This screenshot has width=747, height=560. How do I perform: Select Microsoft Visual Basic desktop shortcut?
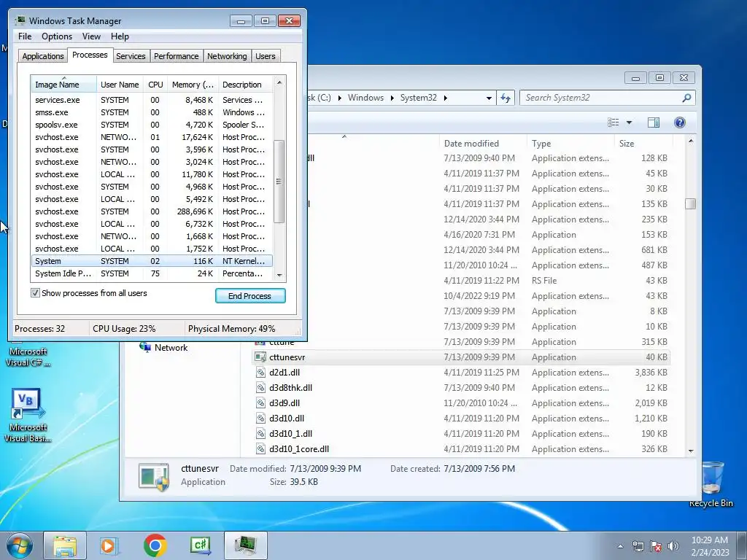[28, 415]
